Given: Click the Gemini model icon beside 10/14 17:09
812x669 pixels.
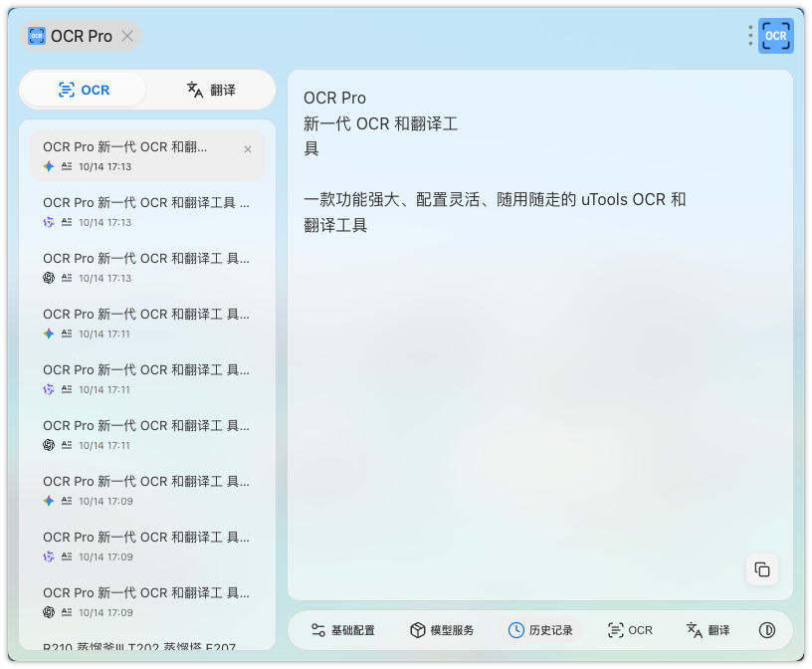Looking at the screenshot, I should [49, 501].
